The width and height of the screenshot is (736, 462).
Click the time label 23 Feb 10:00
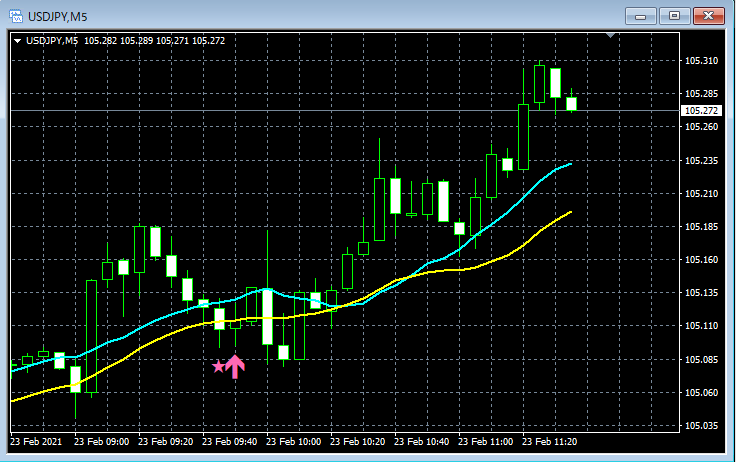click(293, 442)
